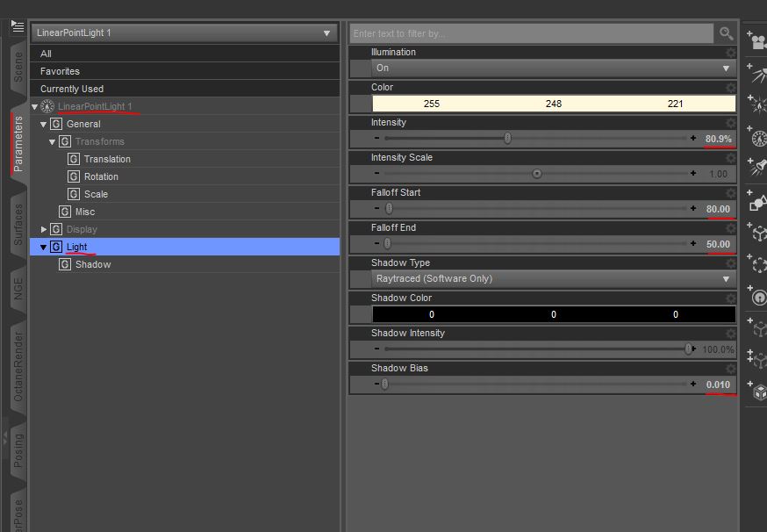
Task: Create a new null object
Action: pyautogui.click(x=756, y=232)
